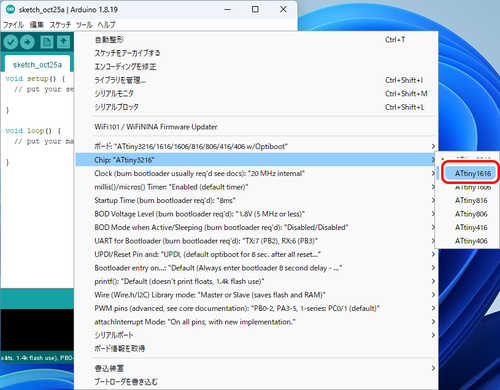Expand the Bootloader entry on submenu
Image resolution: width=500 pixels, height=390 pixels.
pyautogui.click(x=256, y=268)
